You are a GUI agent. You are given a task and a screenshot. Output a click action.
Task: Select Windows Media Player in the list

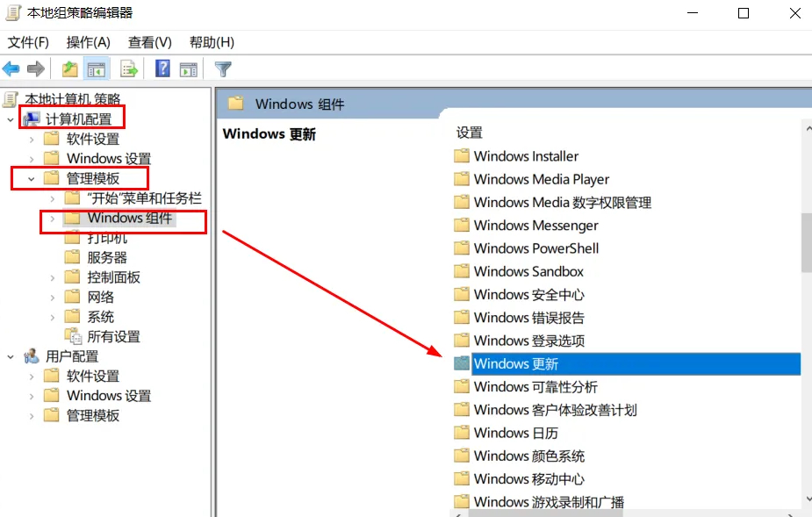(541, 179)
